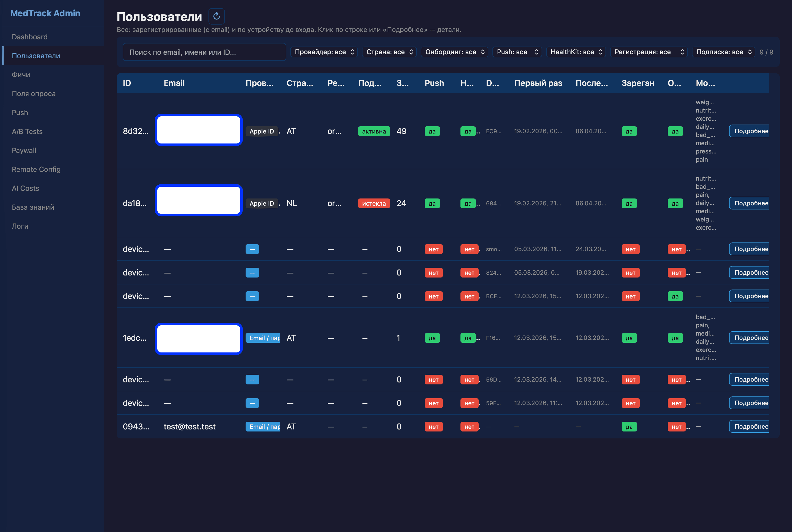Open the Провайдер filter dropdown
Viewport: 792px width, 532px height.
tap(324, 52)
